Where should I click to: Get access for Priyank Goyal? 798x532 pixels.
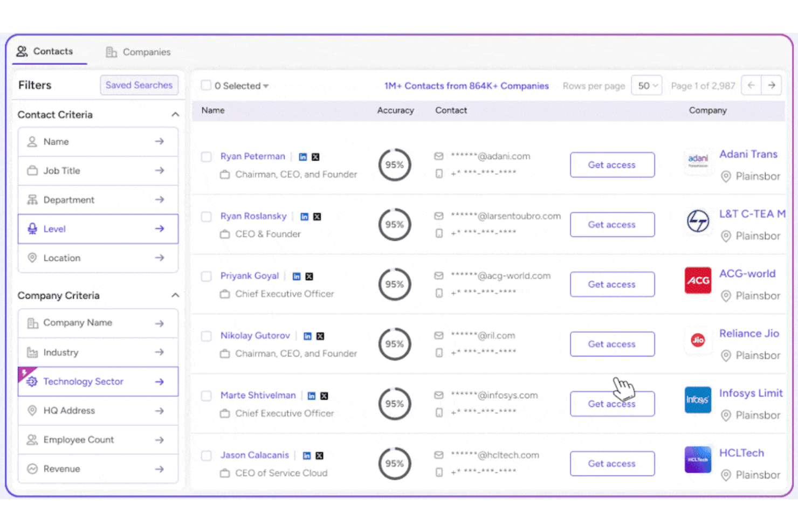pos(612,285)
